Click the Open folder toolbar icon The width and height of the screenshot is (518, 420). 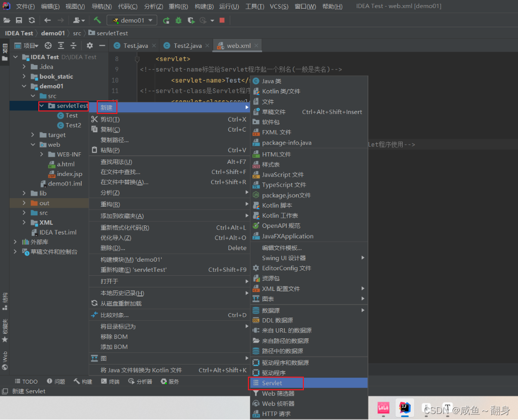(x=7, y=21)
